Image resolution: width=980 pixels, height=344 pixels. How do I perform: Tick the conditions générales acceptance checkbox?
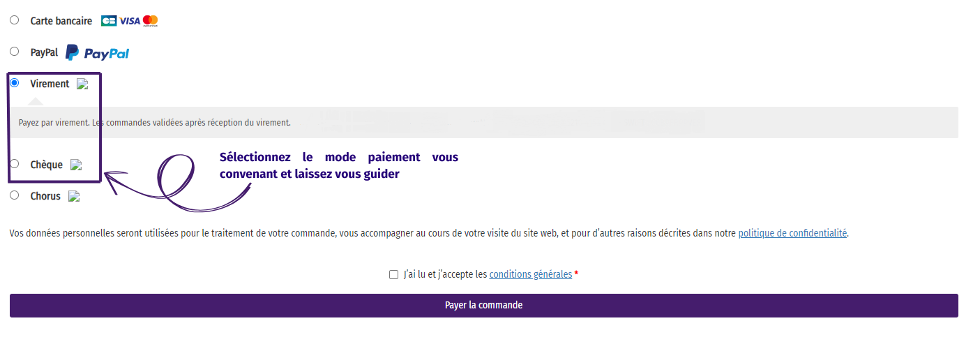pos(393,275)
